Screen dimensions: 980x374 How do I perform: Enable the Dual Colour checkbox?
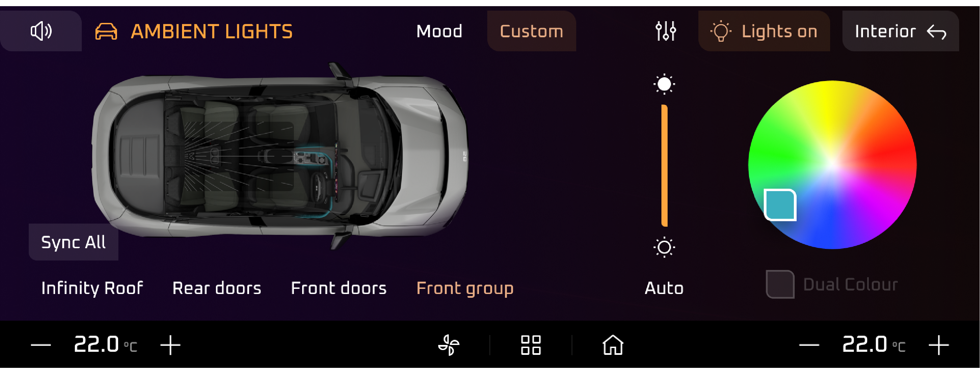pyautogui.click(x=780, y=284)
